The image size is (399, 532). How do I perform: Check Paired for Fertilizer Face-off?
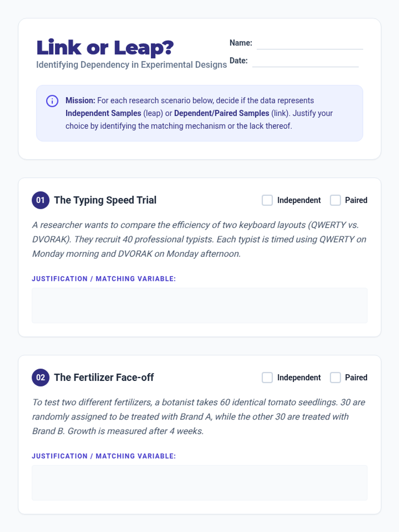pyautogui.click(x=335, y=377)
